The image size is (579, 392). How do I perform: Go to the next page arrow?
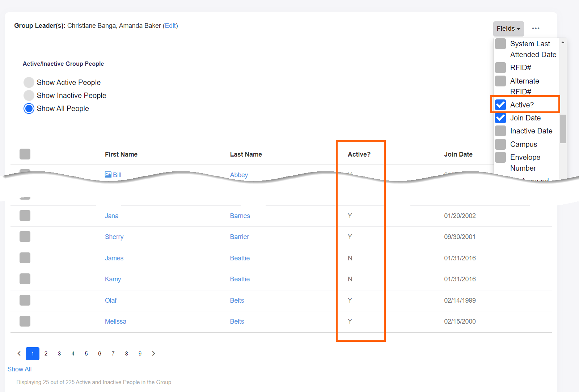click(153, 354)
